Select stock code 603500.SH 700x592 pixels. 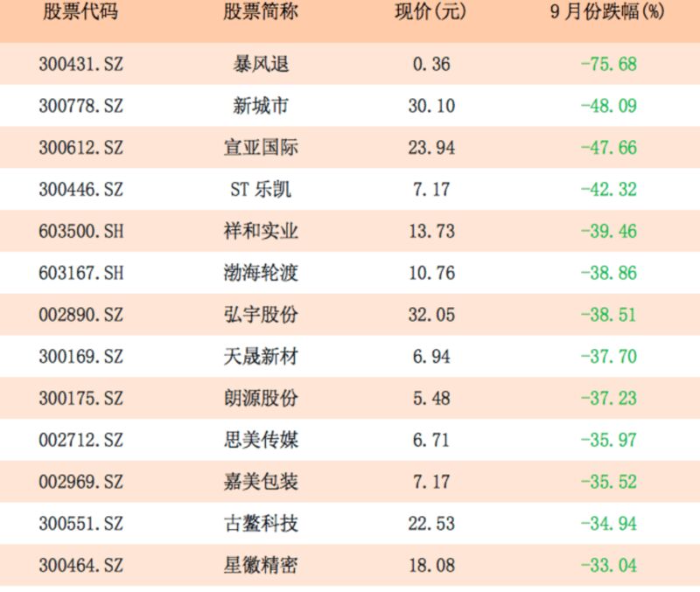(x=80, y=231)
